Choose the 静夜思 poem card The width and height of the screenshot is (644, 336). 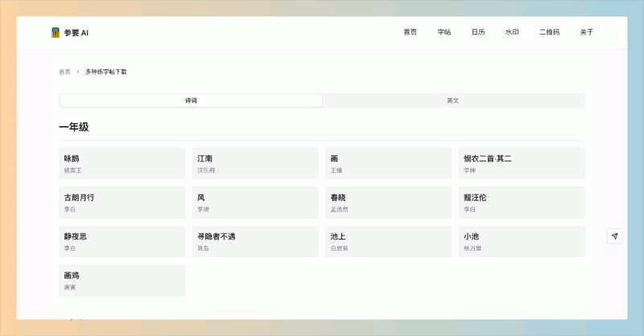(122, 241)
